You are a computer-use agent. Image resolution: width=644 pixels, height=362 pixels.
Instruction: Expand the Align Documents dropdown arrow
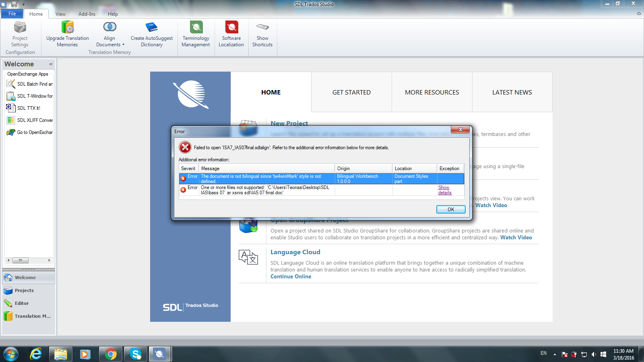(x=123, y=45)
